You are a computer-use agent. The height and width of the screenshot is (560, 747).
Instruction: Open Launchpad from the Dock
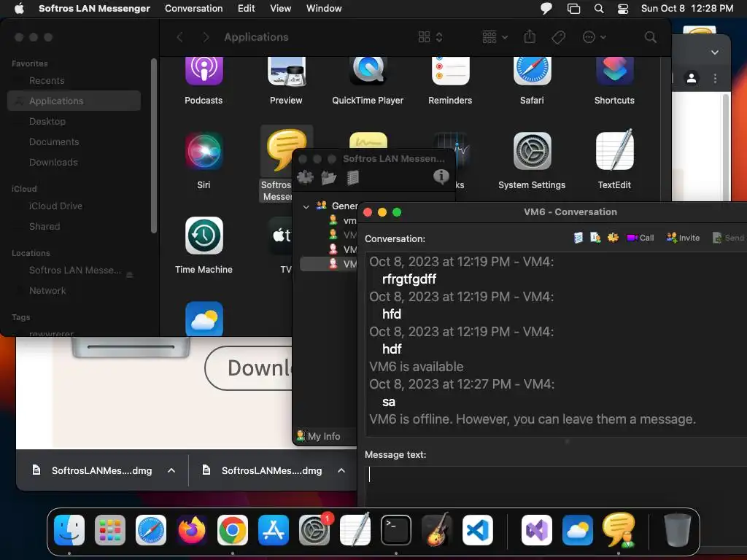tap(110, 529)
